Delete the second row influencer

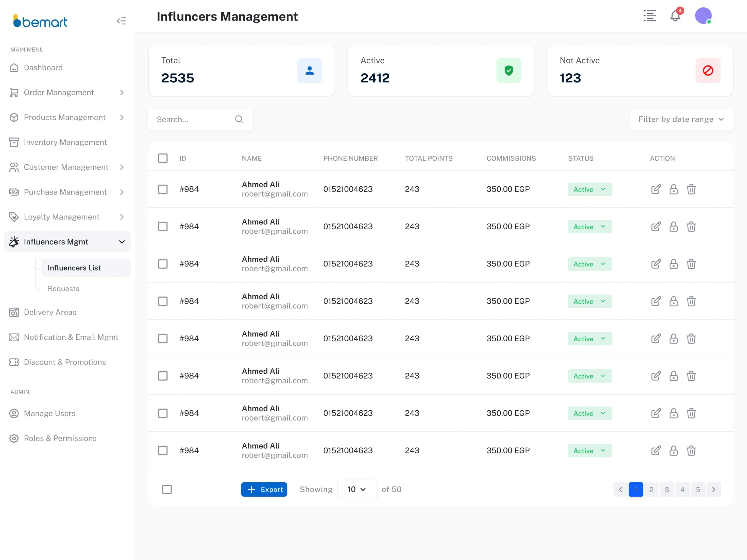click(691, 226)
